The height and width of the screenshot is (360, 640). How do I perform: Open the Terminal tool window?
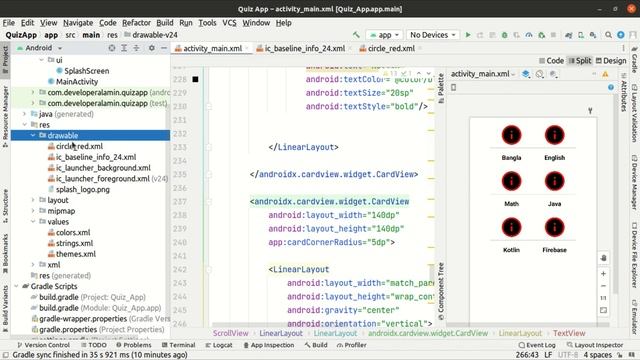point(178,345)
